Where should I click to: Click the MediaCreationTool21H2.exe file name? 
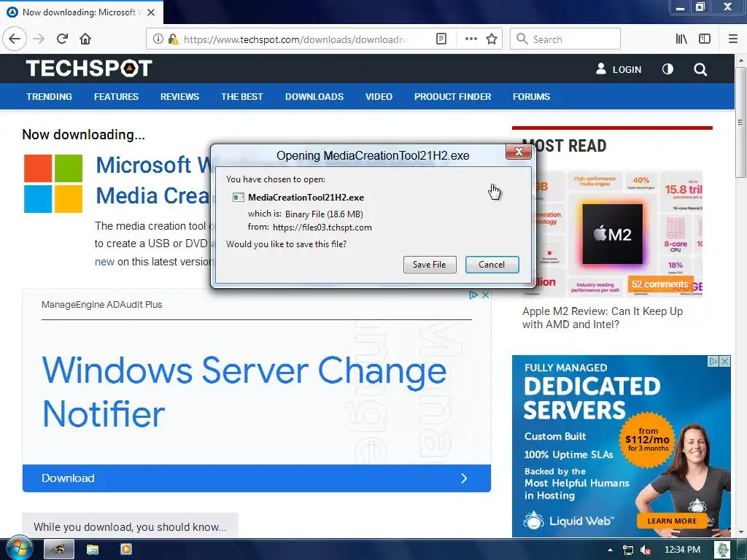[306, 197]
